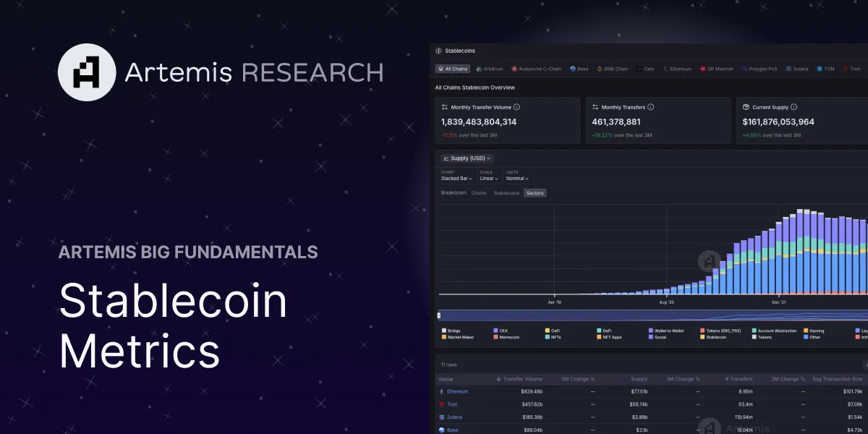Image resolution: width=868 pixels, height=434 pixels.
Task: Switch to the Solana chain tab
Action: (797, 69)
